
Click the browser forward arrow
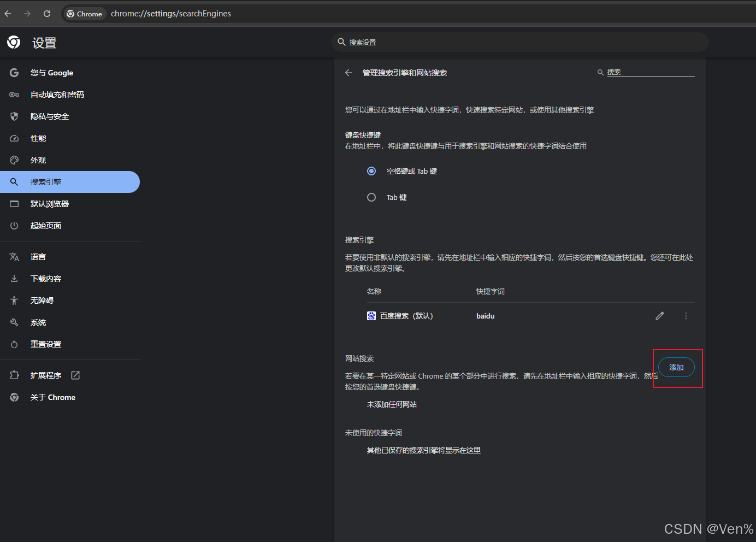27,14
